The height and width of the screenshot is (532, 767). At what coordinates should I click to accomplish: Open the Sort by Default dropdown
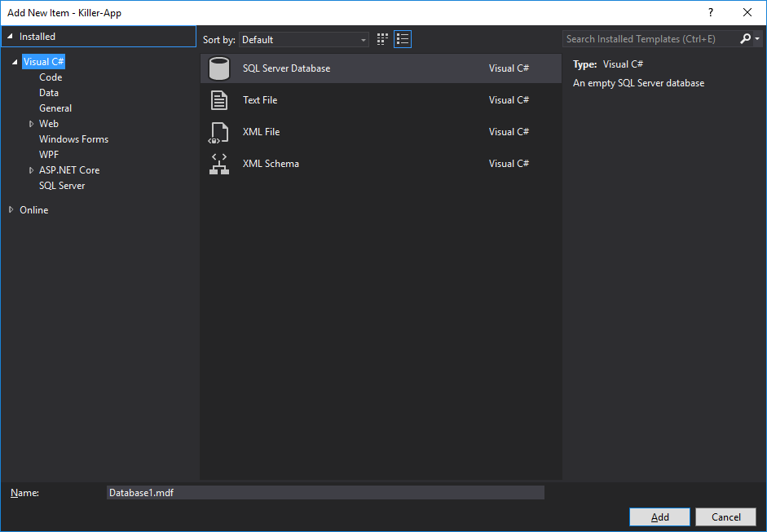coord(304,40)
